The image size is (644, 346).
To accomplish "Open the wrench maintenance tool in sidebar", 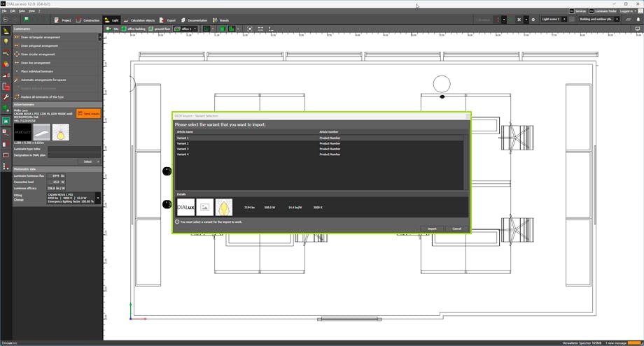I will click(x=6, y=97).
